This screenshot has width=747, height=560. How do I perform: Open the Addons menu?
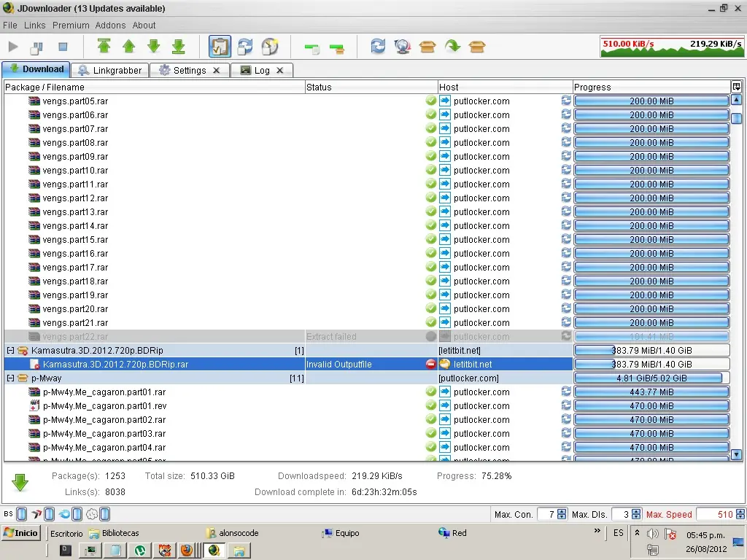[x=111, y=26]
